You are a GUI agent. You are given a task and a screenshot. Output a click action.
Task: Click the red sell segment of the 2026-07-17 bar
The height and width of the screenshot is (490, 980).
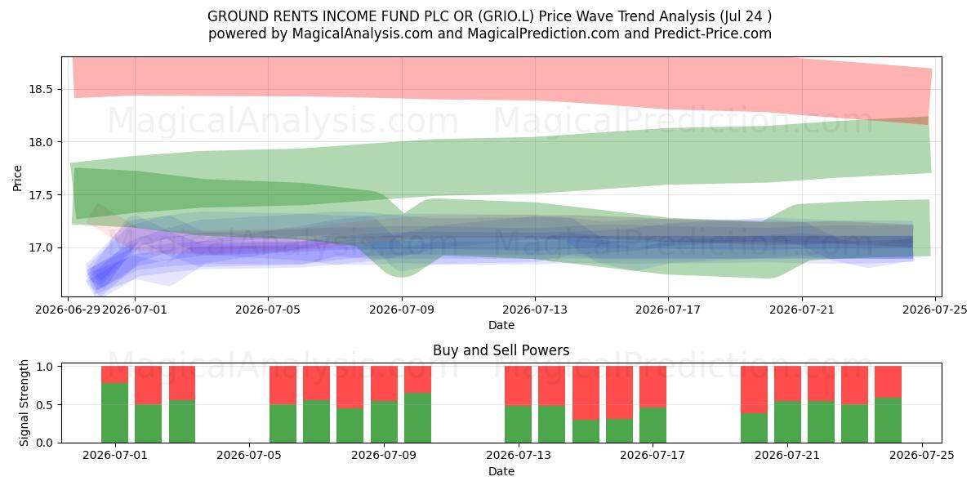pos(653,387)
